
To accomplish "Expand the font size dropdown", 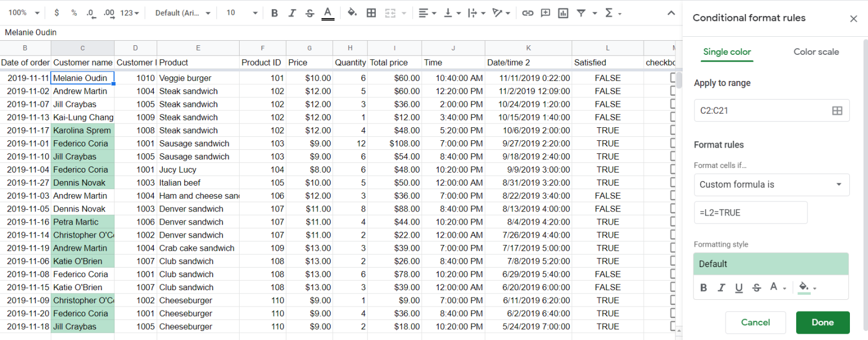I will [242, 12].
